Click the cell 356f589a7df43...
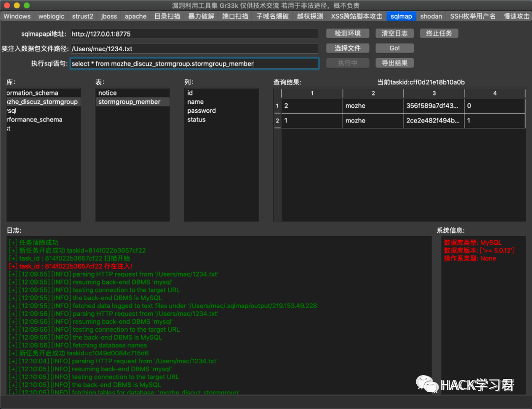Viewport: 532px width, 409px height. tap(434, 106)
